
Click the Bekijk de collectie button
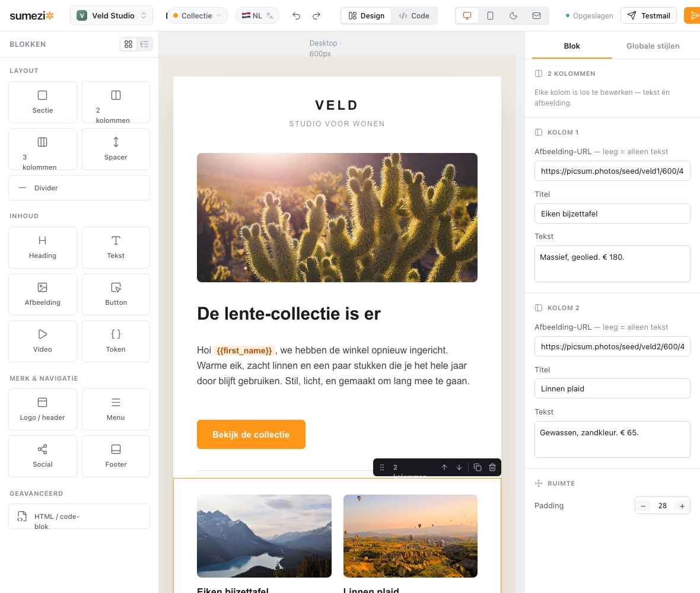(x=251, y=435)
